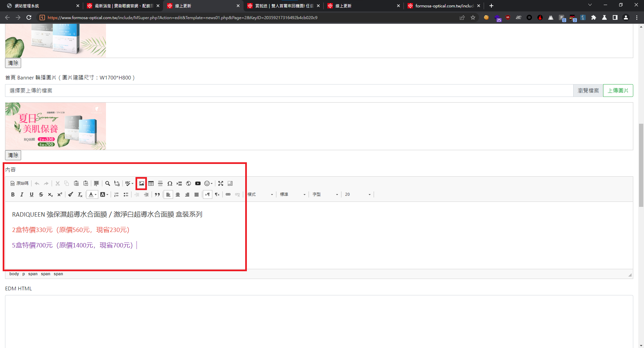Viewport: 644px width, 348px height.
Task: Click the 夏日美肌保養 banner thumbnail
Action: (56, 126)
